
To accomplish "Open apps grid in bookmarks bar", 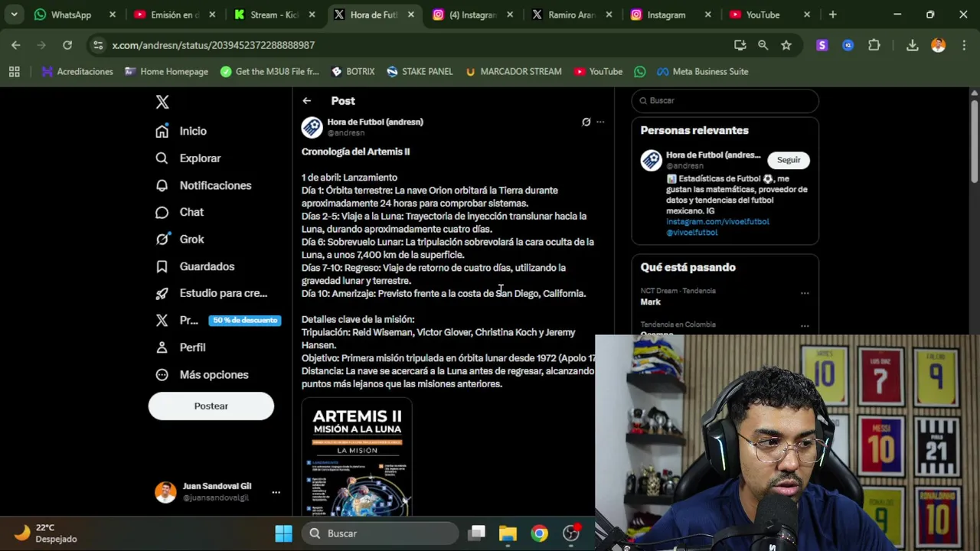I will click(x=14, y=71).
